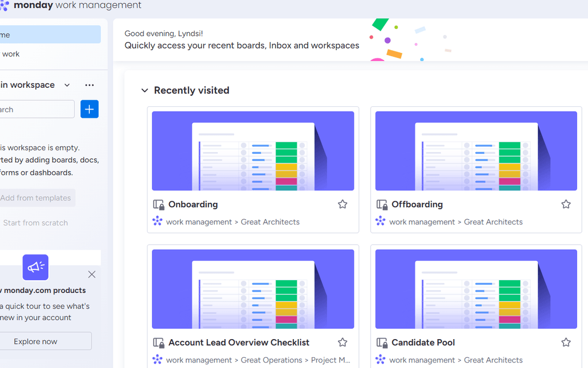
Task: Open the workspace selector dropdown
Action: (x=67, y=85)
